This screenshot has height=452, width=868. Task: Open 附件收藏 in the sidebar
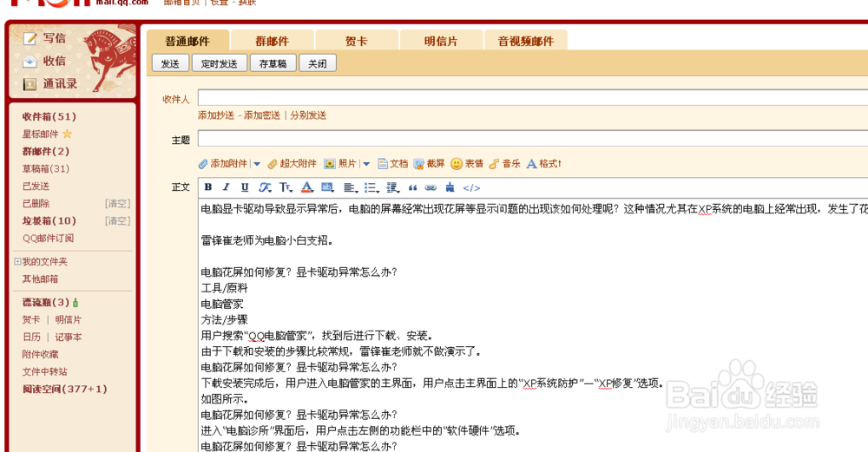tap(41, 355)
